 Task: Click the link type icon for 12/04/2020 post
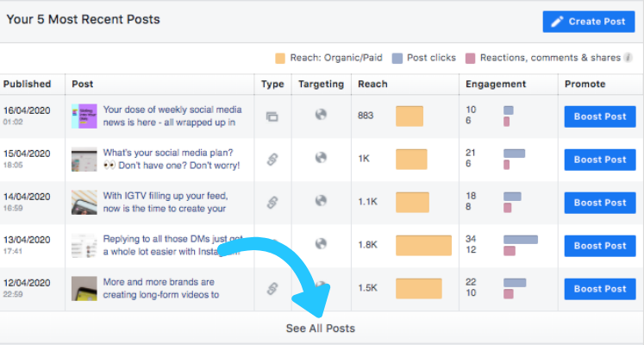272,288
